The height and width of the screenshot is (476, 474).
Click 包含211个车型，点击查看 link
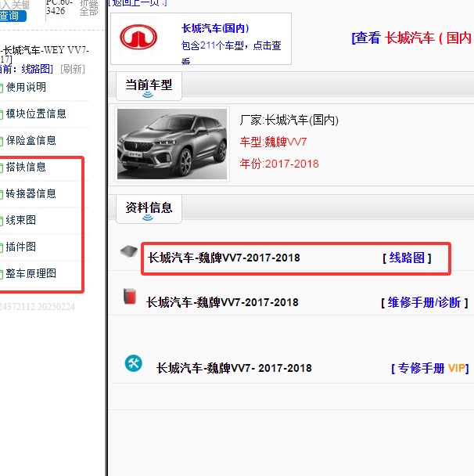pos(231,52)
